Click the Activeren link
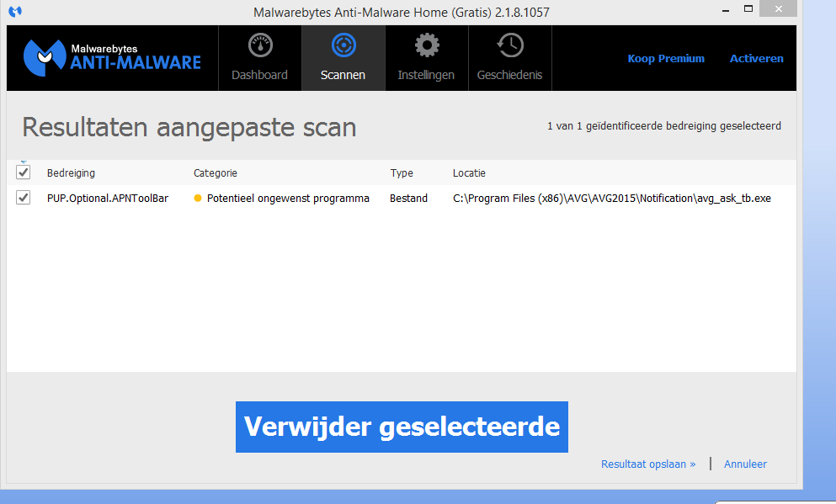 pos(756,59)
